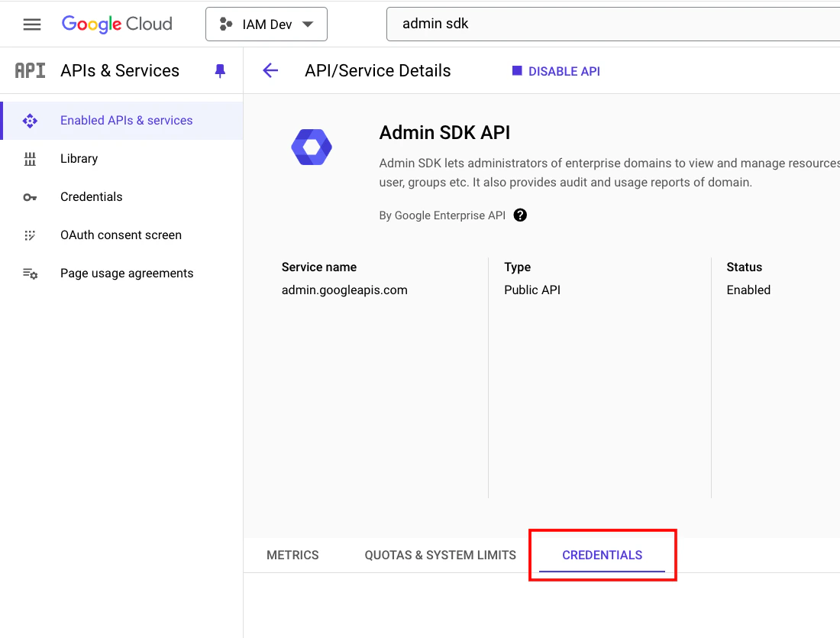This screenshot has width=840, height=638.
Task: Click the Enabled APIs & services icon
Action: tap(30, 120)
